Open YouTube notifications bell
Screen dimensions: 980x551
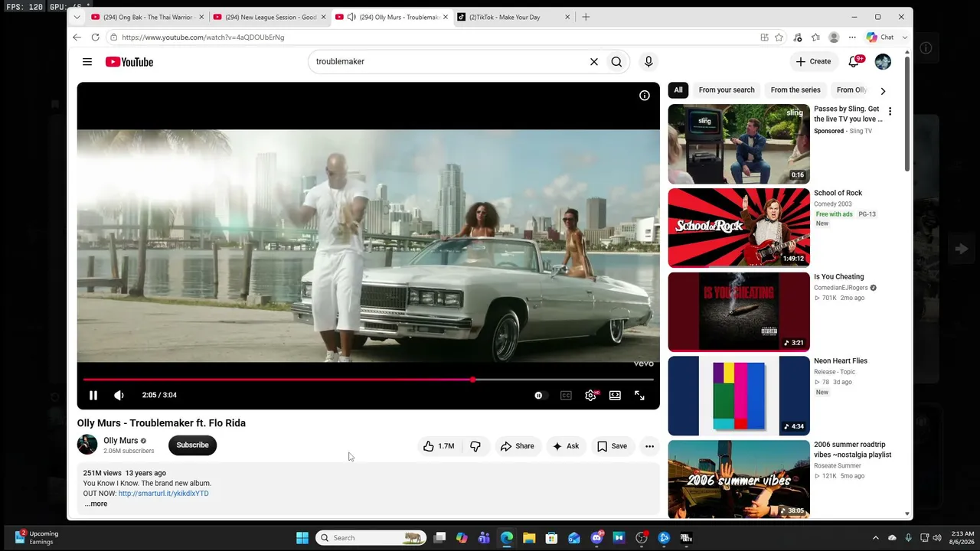854,62
